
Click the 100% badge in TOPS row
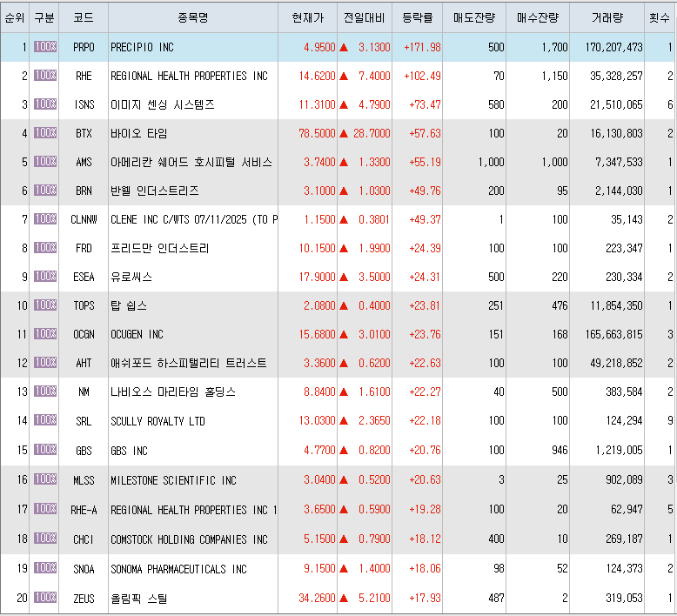[x=45, y=305]
